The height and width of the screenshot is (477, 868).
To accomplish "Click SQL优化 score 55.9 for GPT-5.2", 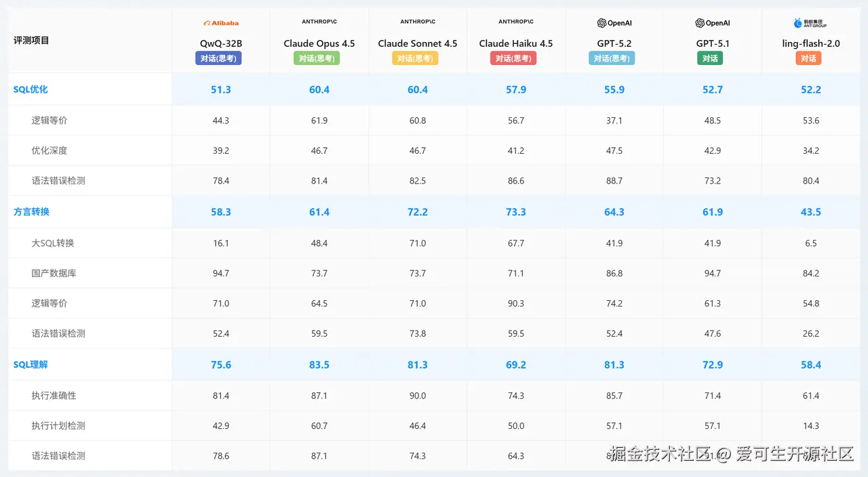I will click(614, 89).
